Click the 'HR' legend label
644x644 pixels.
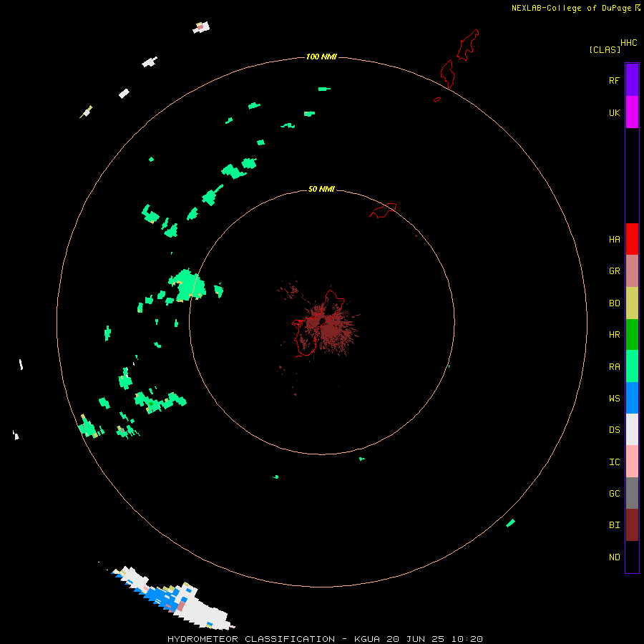point(614,335)
